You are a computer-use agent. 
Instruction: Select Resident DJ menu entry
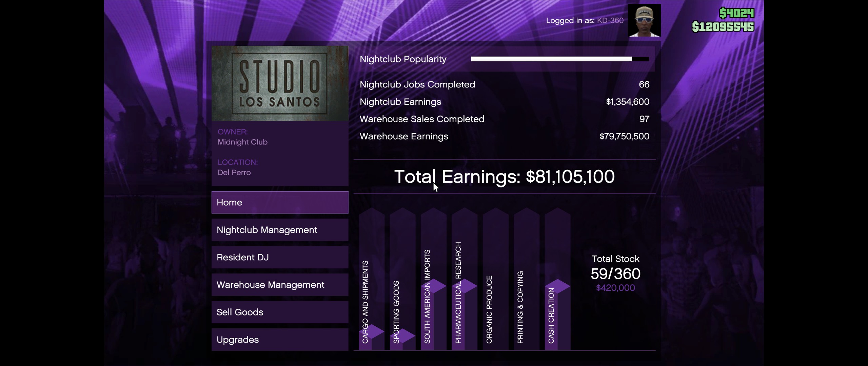280,257
